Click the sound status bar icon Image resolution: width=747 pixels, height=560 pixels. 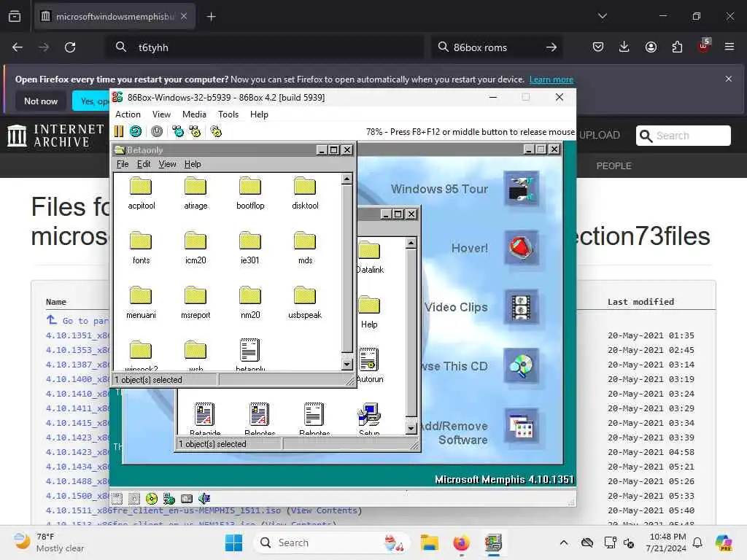204,499
